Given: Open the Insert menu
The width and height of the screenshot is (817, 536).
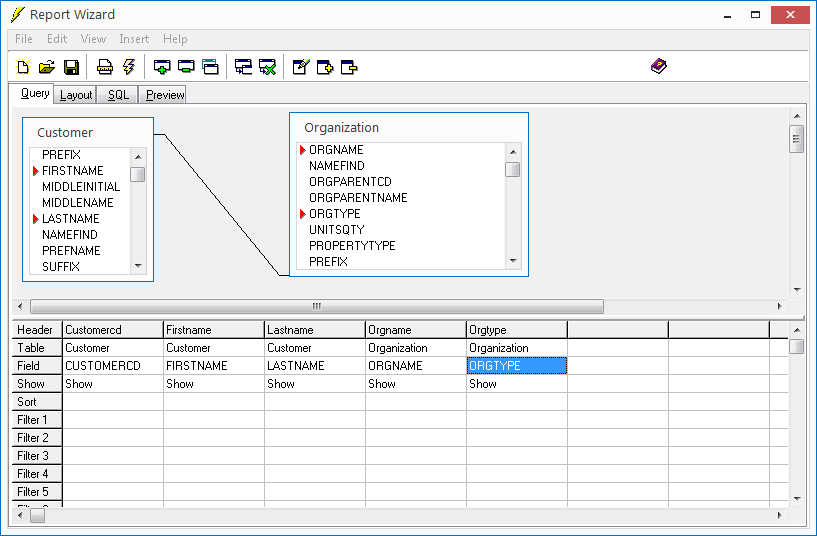Looking at the screenshot, I should (x=134, y=39).
